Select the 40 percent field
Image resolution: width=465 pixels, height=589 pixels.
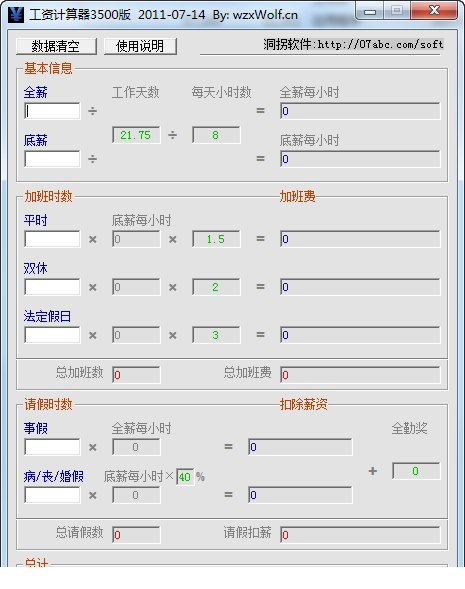point(185,477)
